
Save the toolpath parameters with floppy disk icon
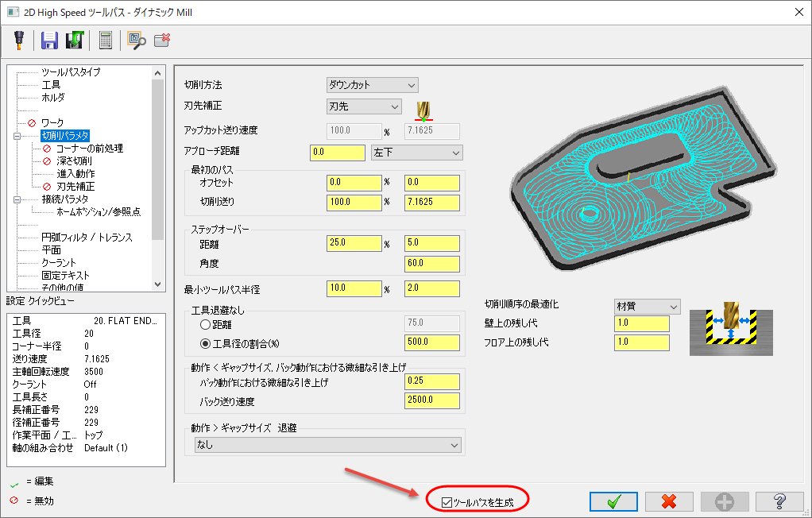click(48, 40)
